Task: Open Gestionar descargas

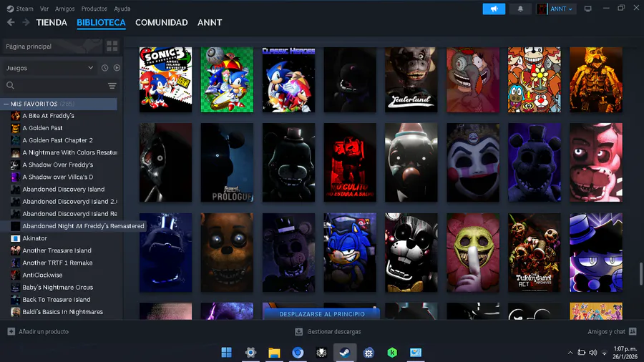Action: [328, 332]
